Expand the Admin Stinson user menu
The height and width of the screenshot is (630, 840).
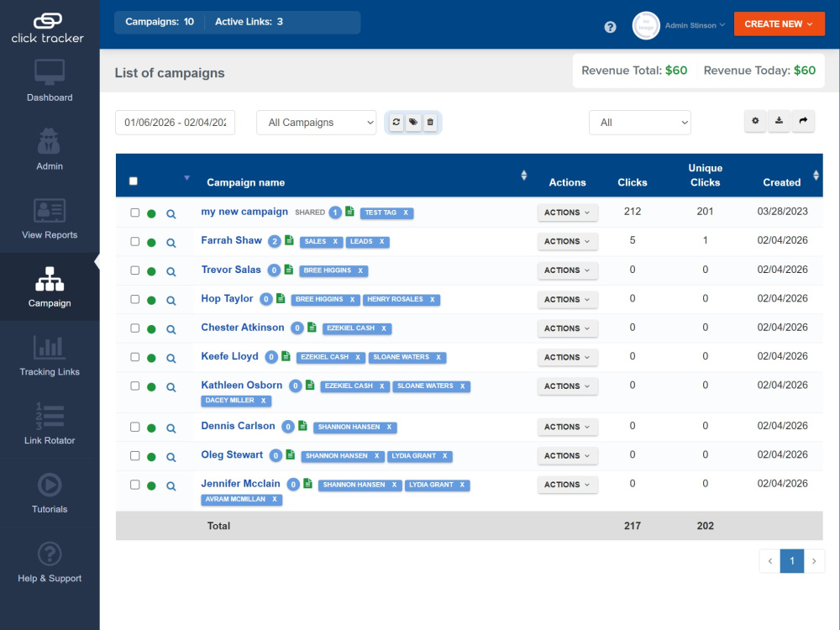pyautogui.click(x=695, y=25)
